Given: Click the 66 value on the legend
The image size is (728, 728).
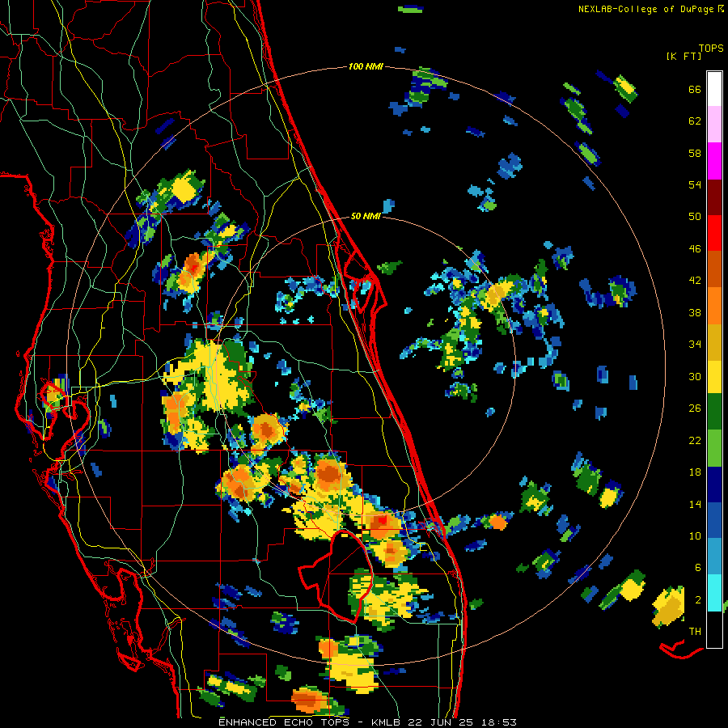Looking at the screenshot, I should (x=695, y=89).
